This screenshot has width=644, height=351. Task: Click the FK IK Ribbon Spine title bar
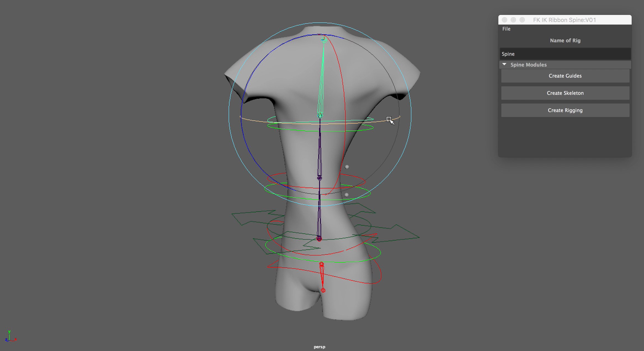click(564, 20)
